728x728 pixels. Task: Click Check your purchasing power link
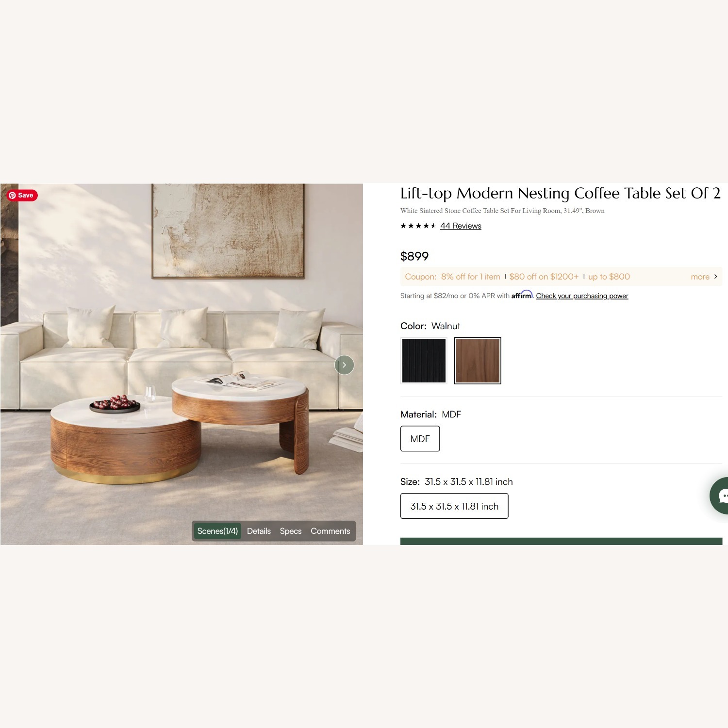[x=582, y=296]
